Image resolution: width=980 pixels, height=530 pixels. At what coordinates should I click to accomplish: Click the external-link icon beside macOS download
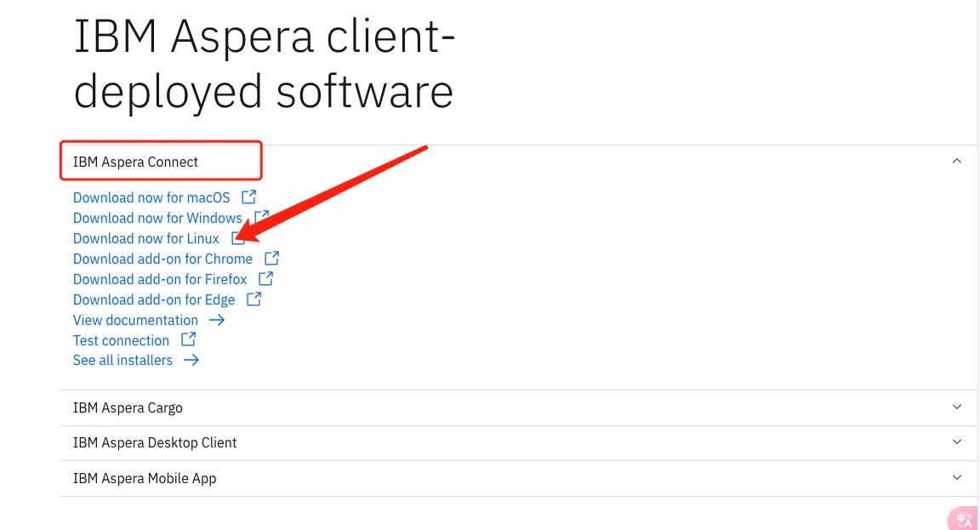pyautogui.click(x=248, y=197)
